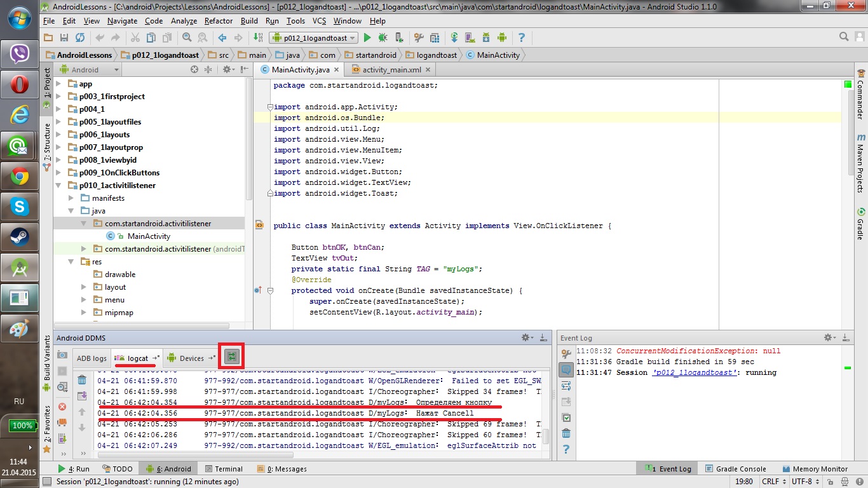Screen dimensions: 868x488
Task: Open AVD Manager from the toolbar
Action: coord(470,38)
